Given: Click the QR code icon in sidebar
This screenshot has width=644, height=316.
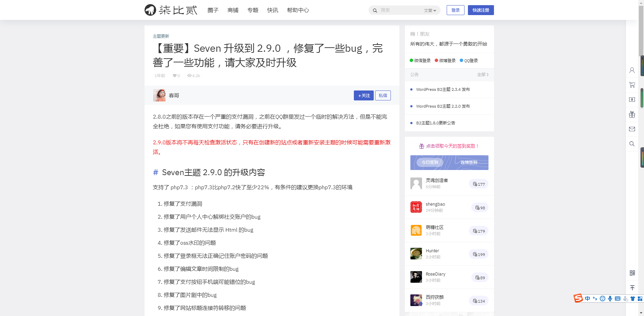Looking at the screenshot, I should pyautogui.click(x=632, y=273).
